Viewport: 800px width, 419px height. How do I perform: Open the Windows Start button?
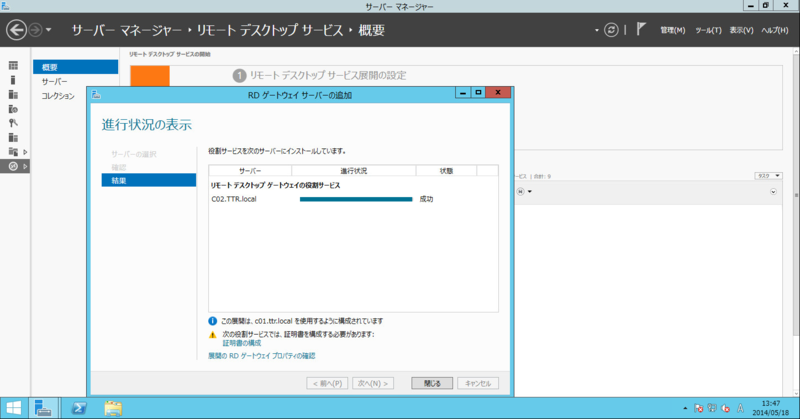[x=14, y=408]
